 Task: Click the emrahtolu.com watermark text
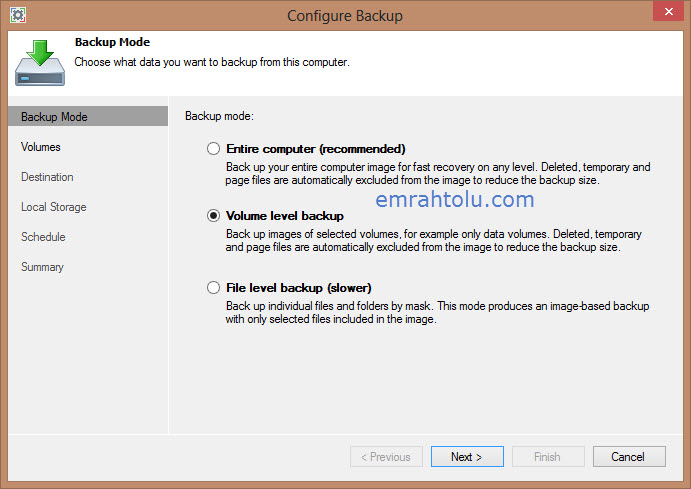pos(455,200)
